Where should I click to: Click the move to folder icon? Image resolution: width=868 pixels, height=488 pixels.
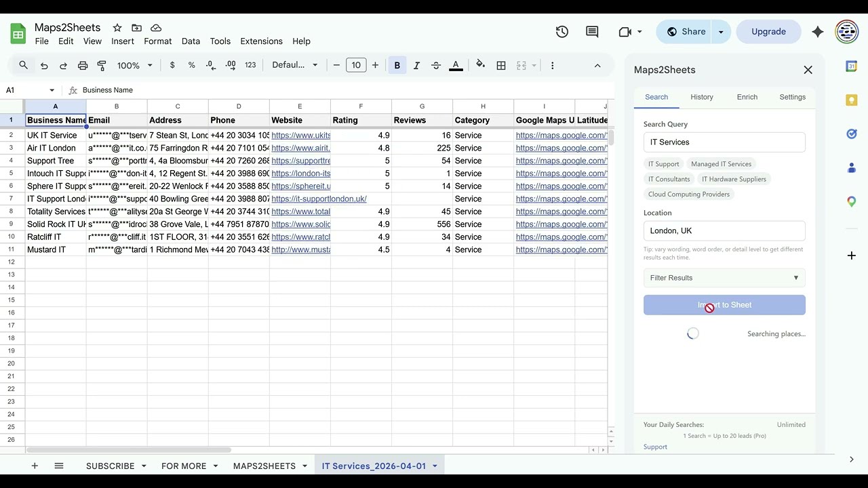[x=136, y=28]
